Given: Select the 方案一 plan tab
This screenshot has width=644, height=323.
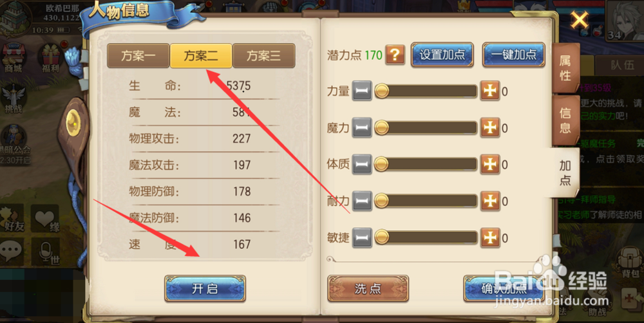Looking at the screenshot, I should 138,55.
